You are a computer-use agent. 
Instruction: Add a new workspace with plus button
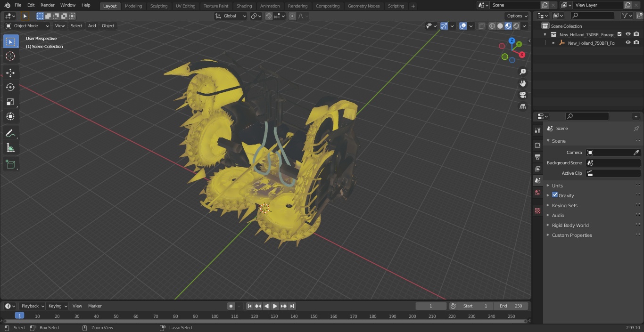click(x=413, y=6)
